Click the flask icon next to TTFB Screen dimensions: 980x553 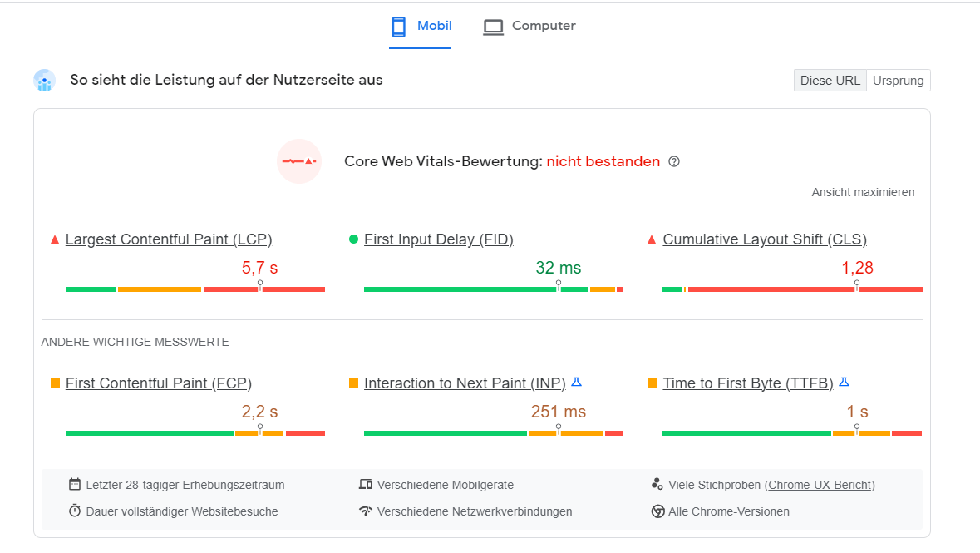[x=844, y=383]
